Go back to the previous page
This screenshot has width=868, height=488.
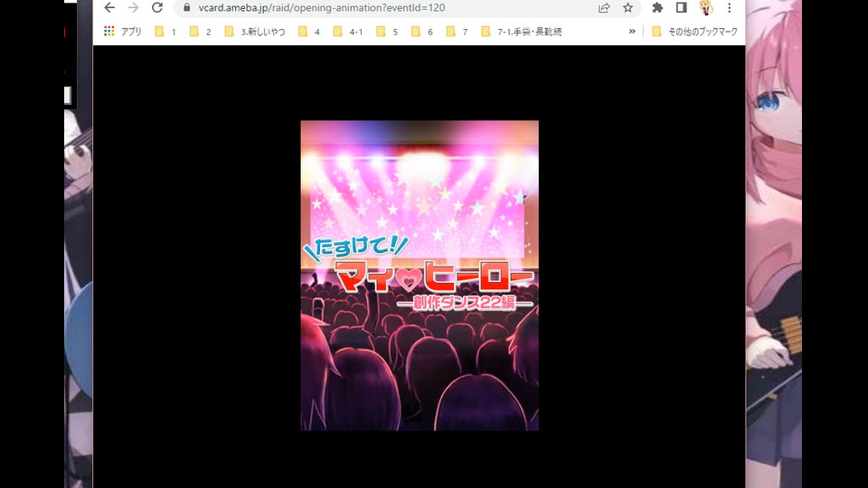(109, 8)
